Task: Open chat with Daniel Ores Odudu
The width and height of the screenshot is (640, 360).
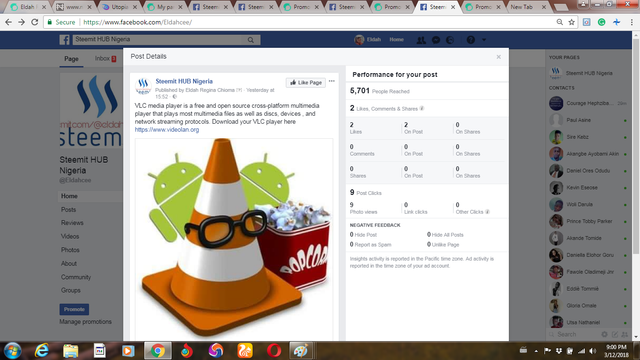Action: (587, 171)
